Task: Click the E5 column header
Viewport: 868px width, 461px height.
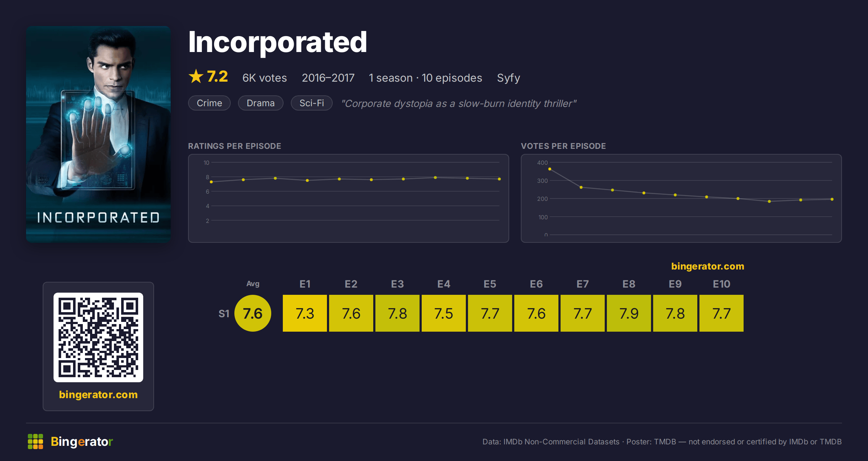Action: click(x=490, y=284)
